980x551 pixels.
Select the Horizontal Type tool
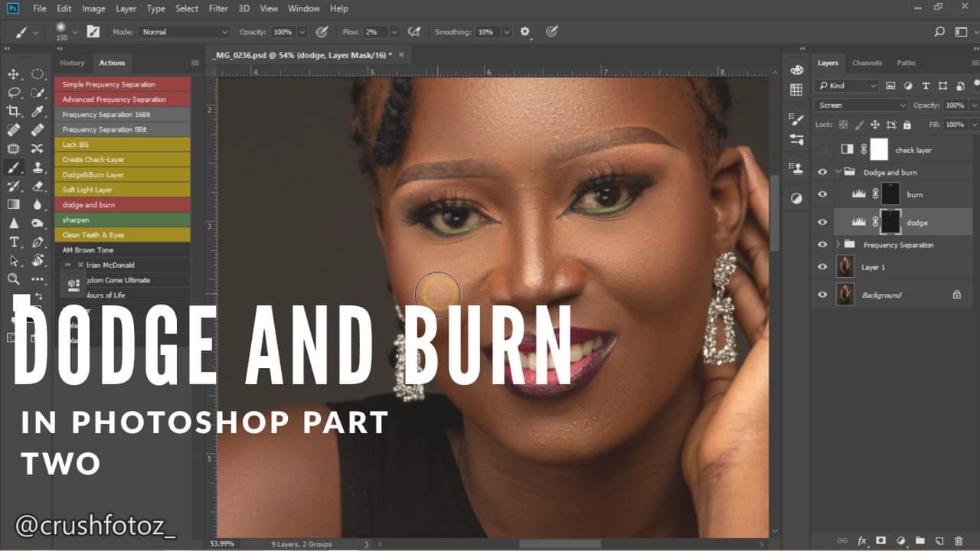click(14, 242)
